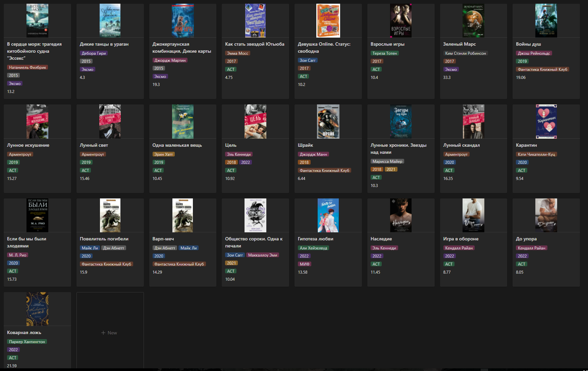Select the "Али Хейзелвуд" author tag
This screenshot has width=588, height=371.
314,248
